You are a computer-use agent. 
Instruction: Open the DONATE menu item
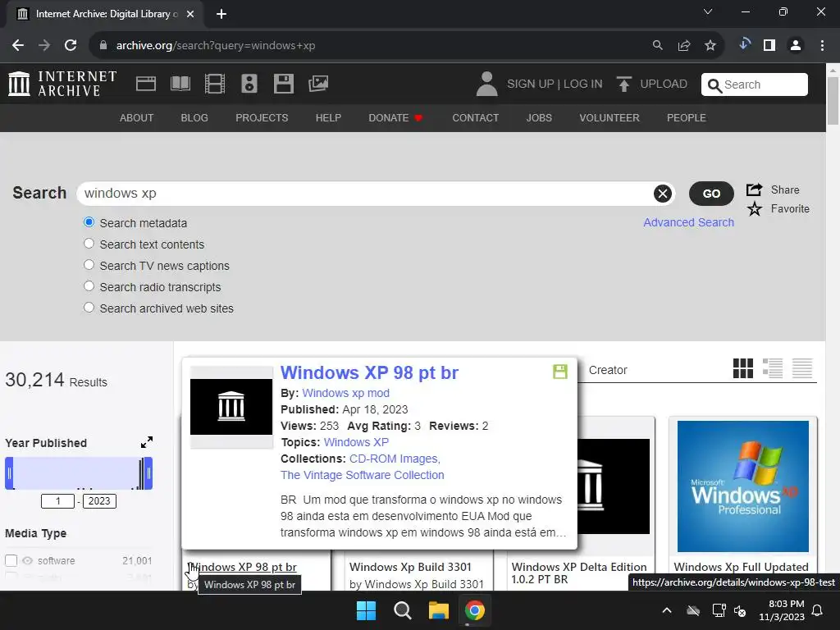click(395, 118)
